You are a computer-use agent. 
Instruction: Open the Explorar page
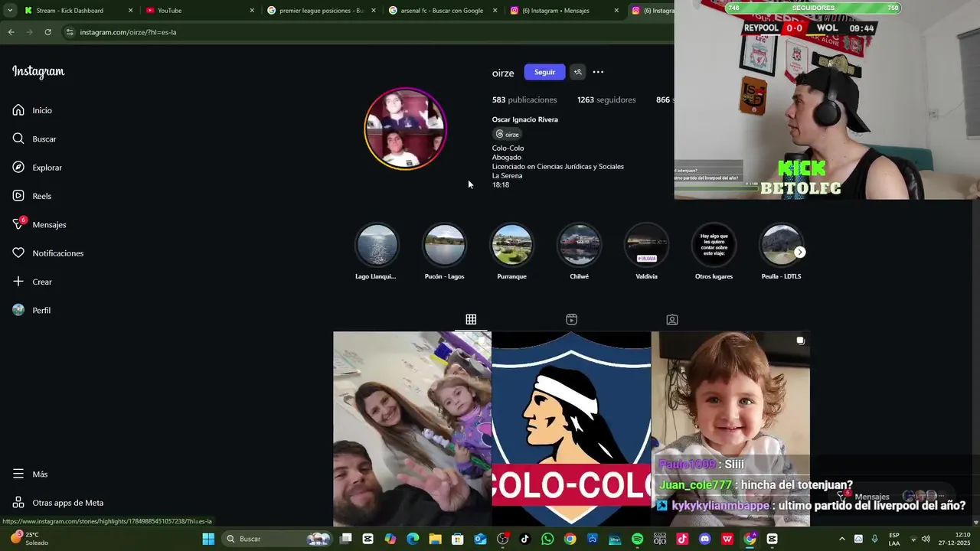(x=37, y=168)
